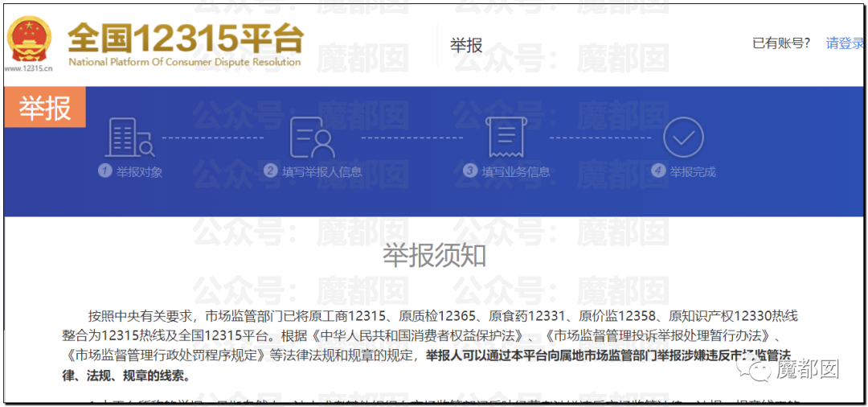Select step label 填写业务信息
The height and width of the screenshot is (407, 868).
pos(515,171)
